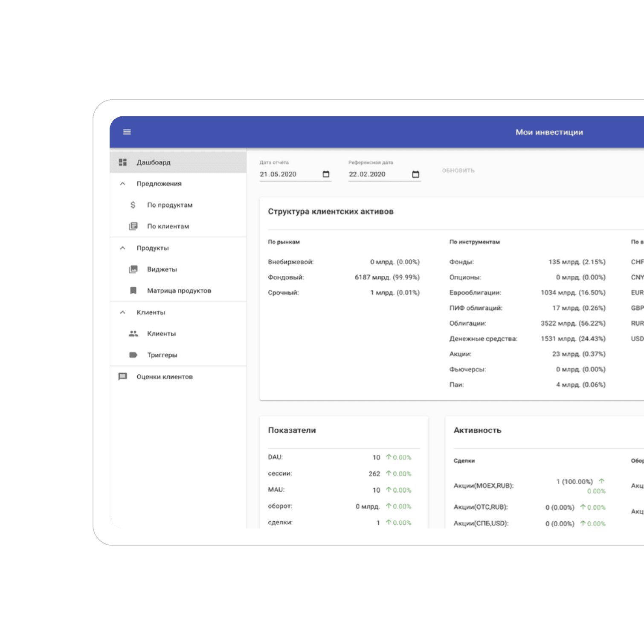This screenshot has width=644, height=644.
Task: Click the Дашбоард grid icon
Action: (x=123, y=162)
